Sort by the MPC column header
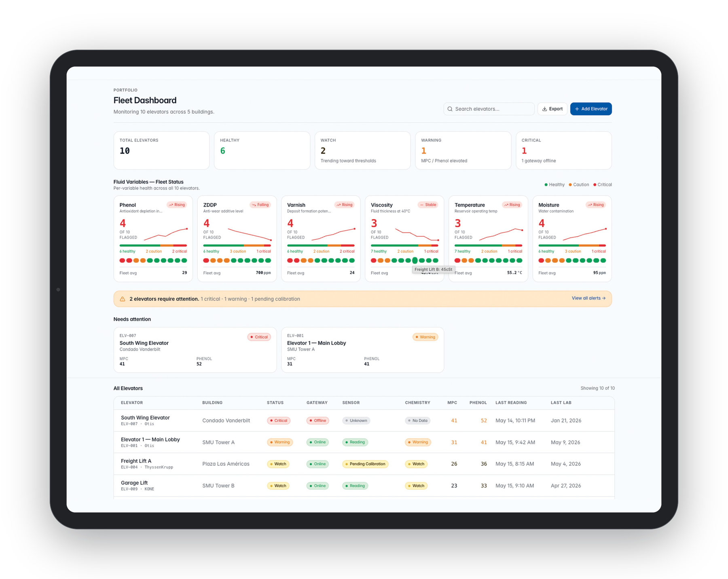 (452, 403)
